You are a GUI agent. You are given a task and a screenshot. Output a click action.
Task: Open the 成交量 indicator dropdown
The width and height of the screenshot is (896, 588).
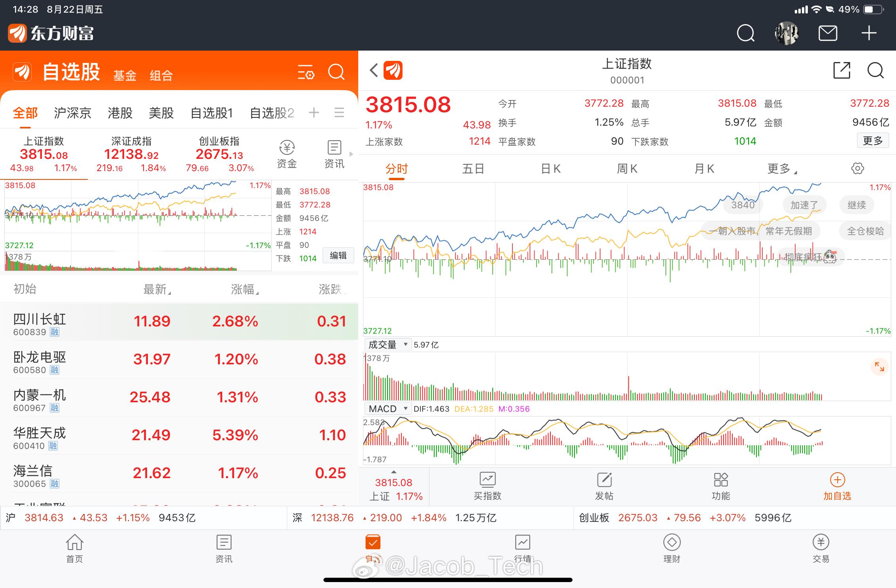click(388, 345)
